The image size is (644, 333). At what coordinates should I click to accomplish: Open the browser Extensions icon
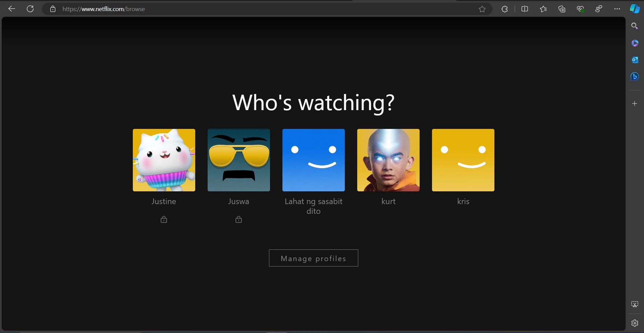(504, 9)
